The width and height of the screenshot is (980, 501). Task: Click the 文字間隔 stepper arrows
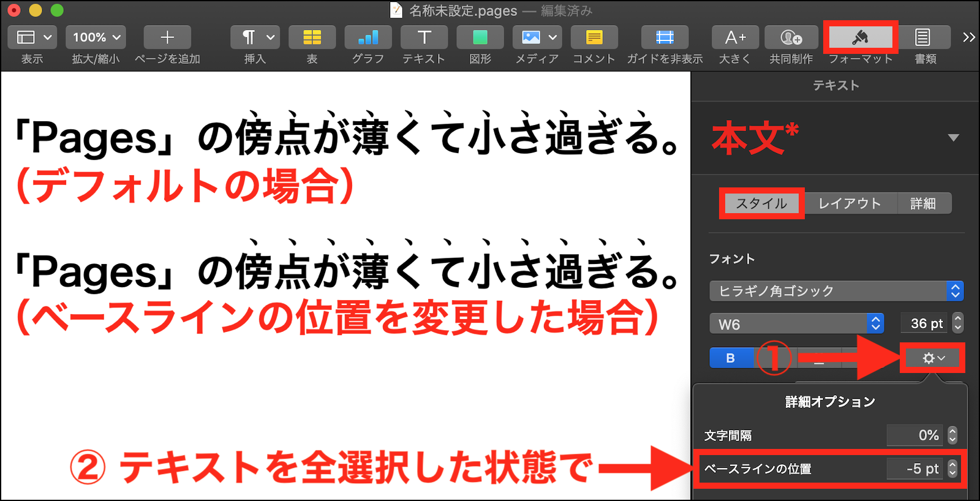tap(952, 435)
